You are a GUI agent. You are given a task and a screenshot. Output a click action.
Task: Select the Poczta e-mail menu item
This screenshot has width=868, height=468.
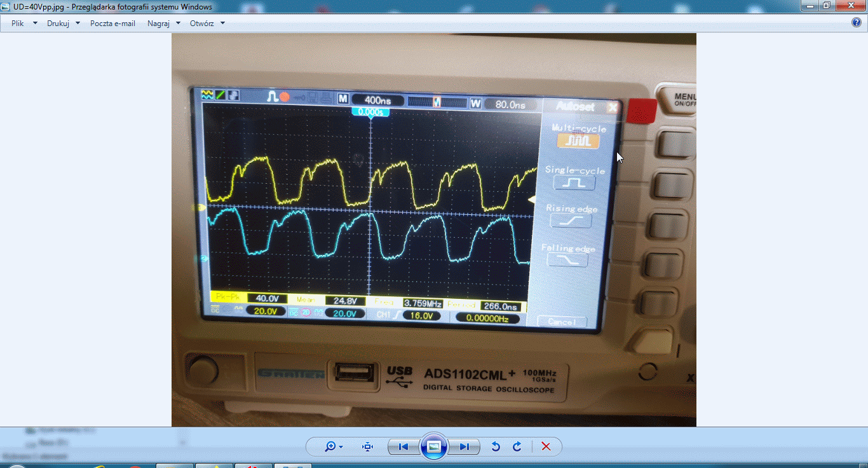[112, 24]
